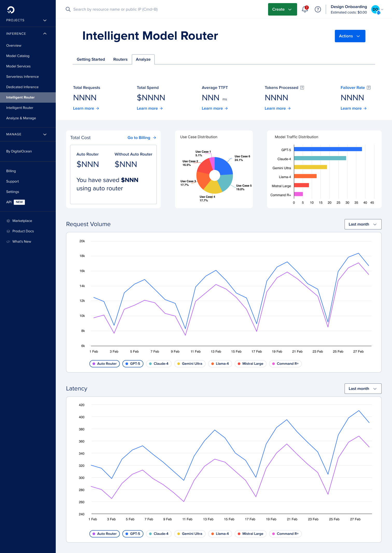Toggle Mistral Large in Latency legend
This screenshot has height=553, width=392.
coord(250,534)
